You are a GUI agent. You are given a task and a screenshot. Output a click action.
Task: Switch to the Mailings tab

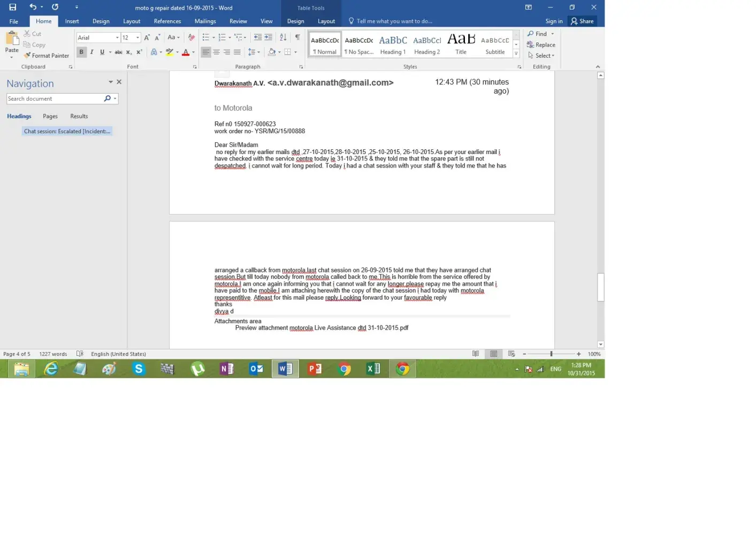(205, 21)
